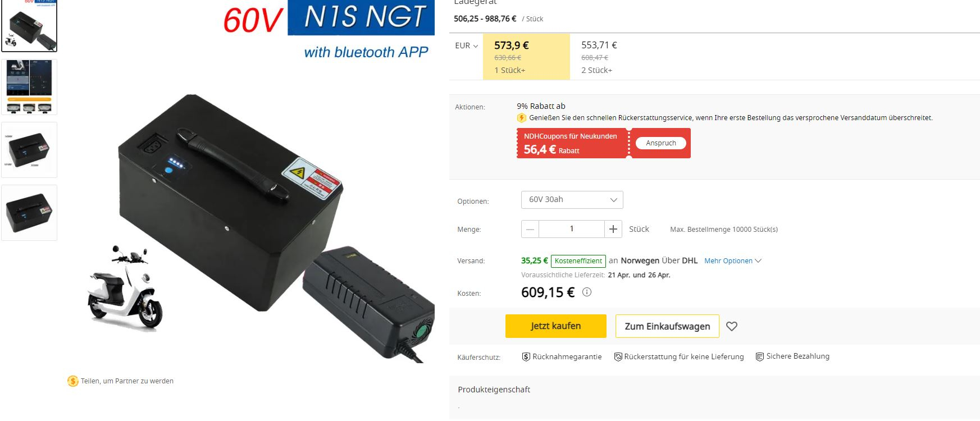The height and width of the screenshot is (421, 980).
Task: Click the Rückerstattung für keine Lieferung icon
Action: click(618, 356)
